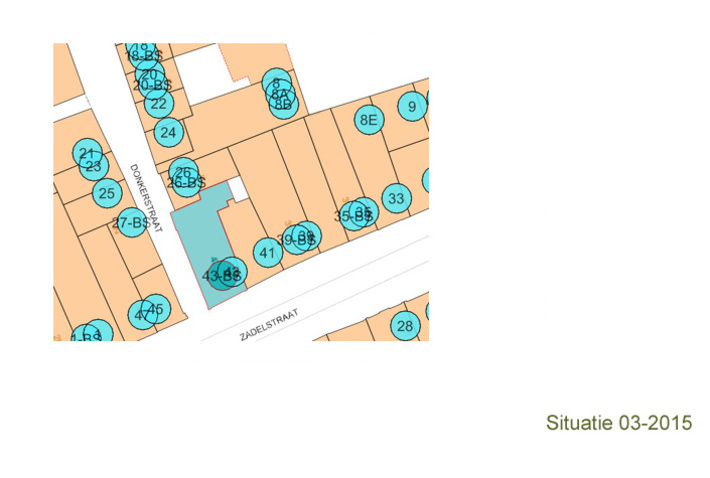This screenshot has width=710, height=478.
Task: Select the 26-BS address marker
Action: pyautogui.click(x=186, y=183)
